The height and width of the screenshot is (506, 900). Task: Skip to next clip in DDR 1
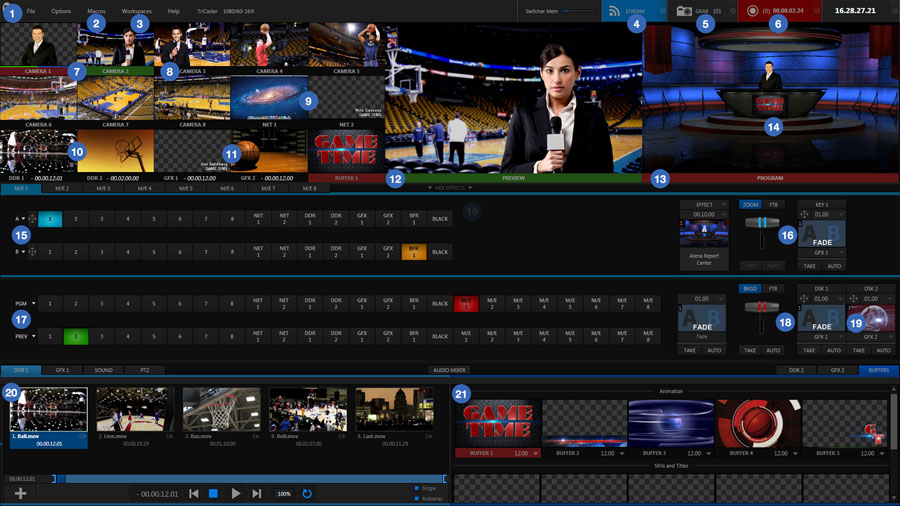pos(257,494)
